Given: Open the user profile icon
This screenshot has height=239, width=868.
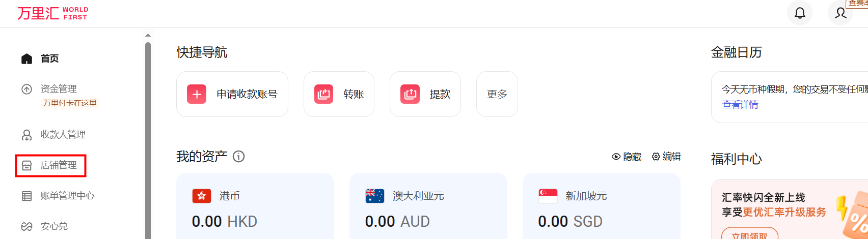Looking at the screenshot, I should coord(840,13).
